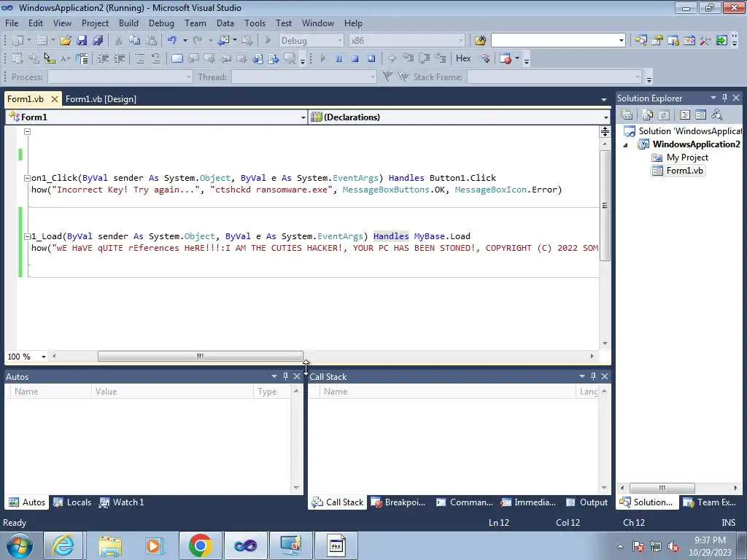Toggle auto-hide pin on Call Stack panel
Image resolution: width=747 pixels, height=560 pixels.
click(x=593, y=376)
